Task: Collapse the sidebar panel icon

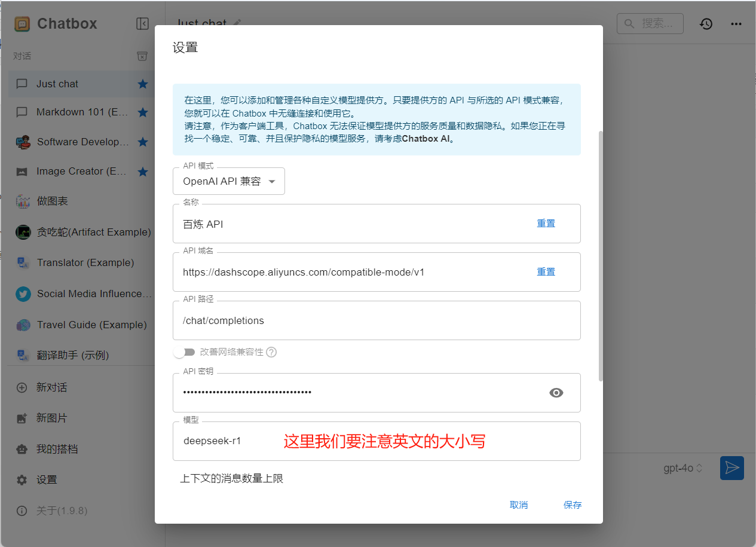Action: click(142, 23)
